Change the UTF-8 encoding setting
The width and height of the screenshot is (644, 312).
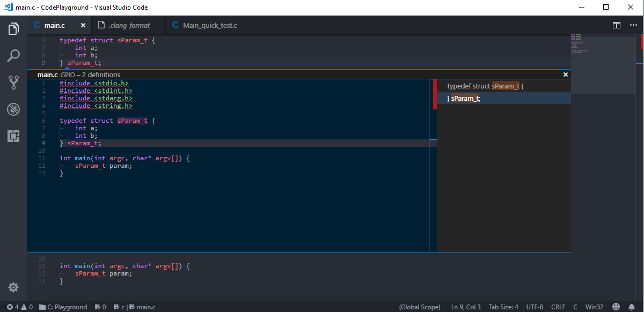point(535,307)
